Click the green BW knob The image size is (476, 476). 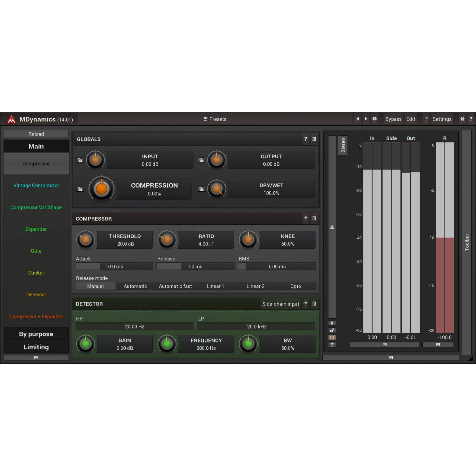(248, 344)
